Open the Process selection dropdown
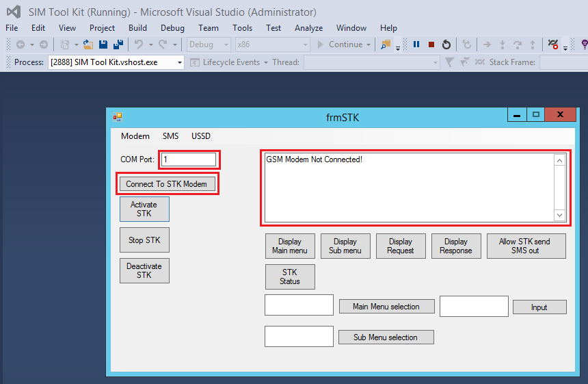 pyautogui.click(x=180, y=62)
